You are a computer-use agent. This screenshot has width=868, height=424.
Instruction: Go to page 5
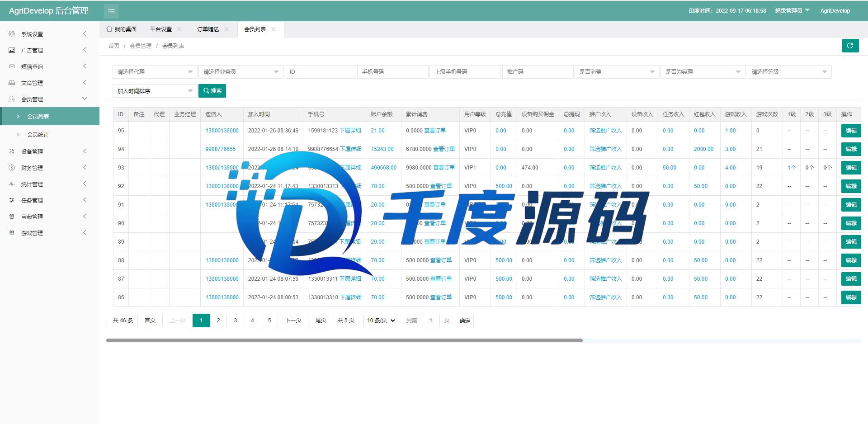(x=269, y=320)
